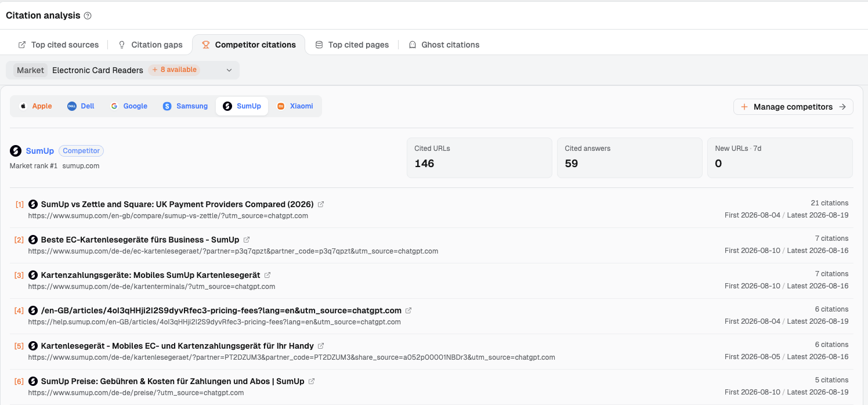Click the Citation analysis heading

[43, 16]
